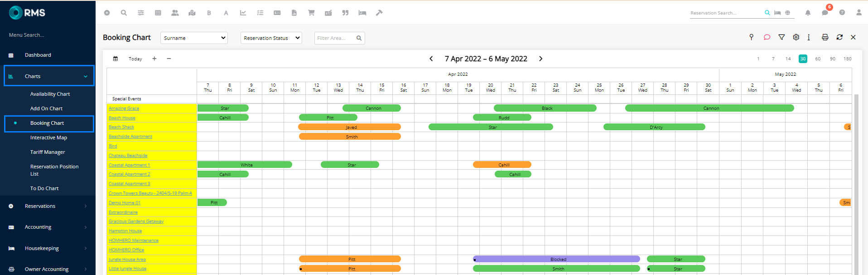Set chart range to 14 days
This screenshot has width=868, height=275.
point(788,59)
